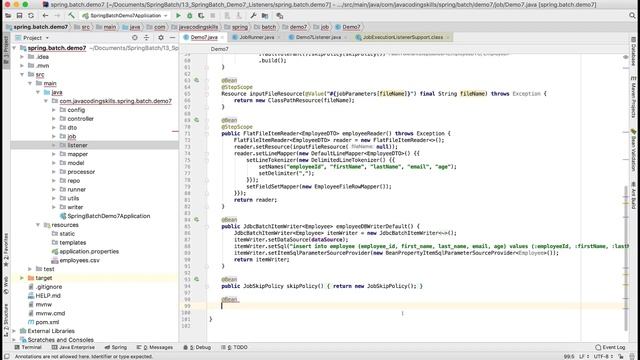Collapse the spring.batch.demo7 root node
Image resolution: width=640 pixels, height=360 pixels.
coord(15,48)
